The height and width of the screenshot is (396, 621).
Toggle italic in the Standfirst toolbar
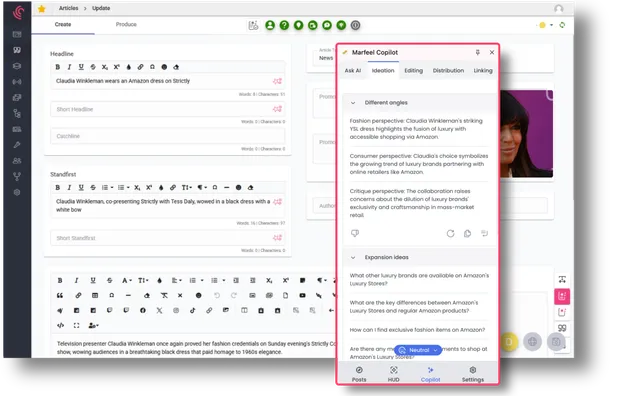click(x=69, y=188)
